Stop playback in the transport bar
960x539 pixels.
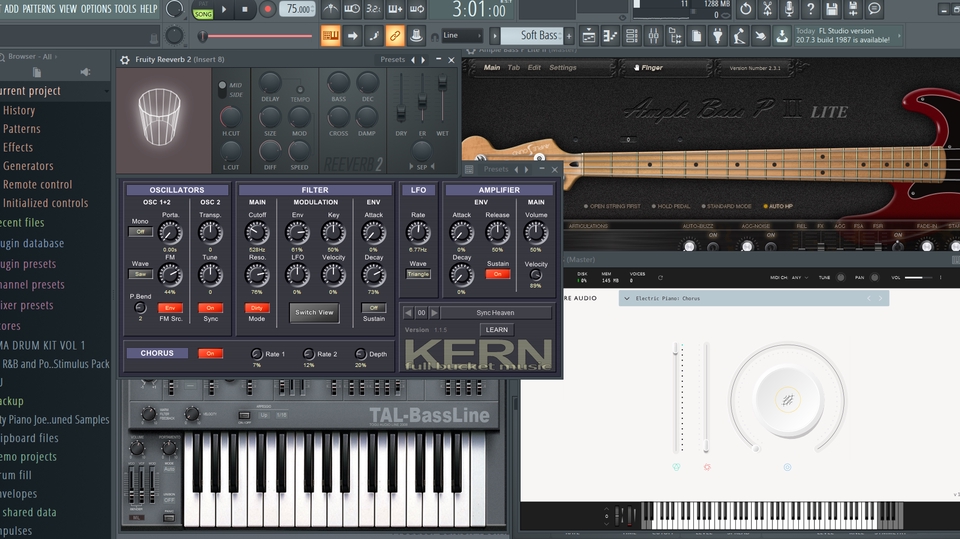245,9
